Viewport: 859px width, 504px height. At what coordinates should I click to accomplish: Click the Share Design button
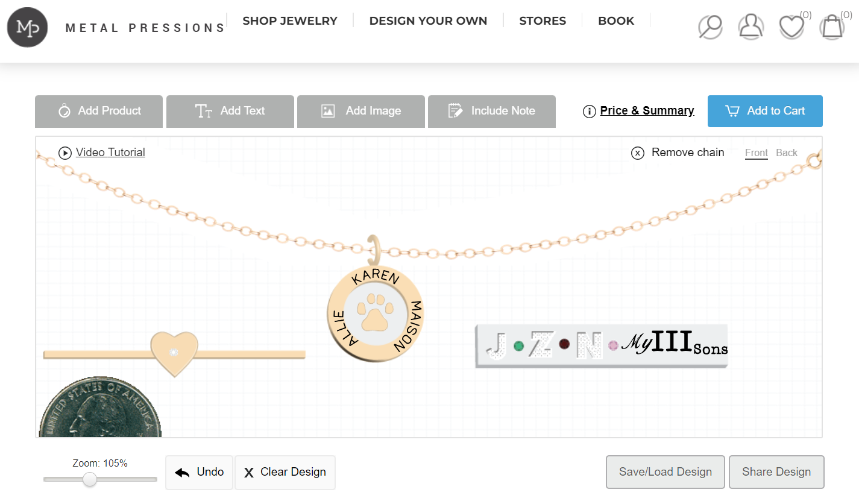(776, 472)
